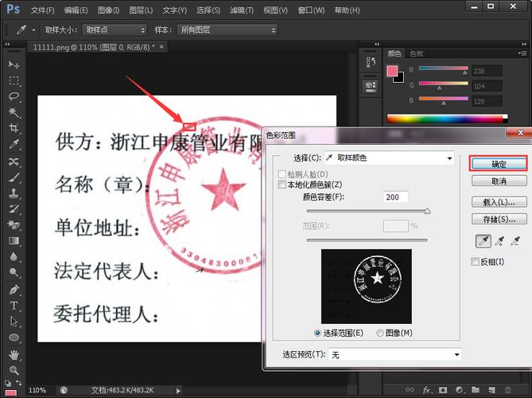This screenshot has width=532, height=398.
Task: Open the 选区预览 dropdown
Action: click(394, 355)
